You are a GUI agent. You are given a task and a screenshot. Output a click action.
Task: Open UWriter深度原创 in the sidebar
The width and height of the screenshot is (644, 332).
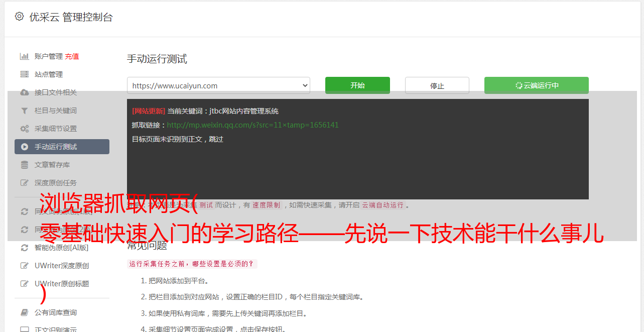coord(62,266)
